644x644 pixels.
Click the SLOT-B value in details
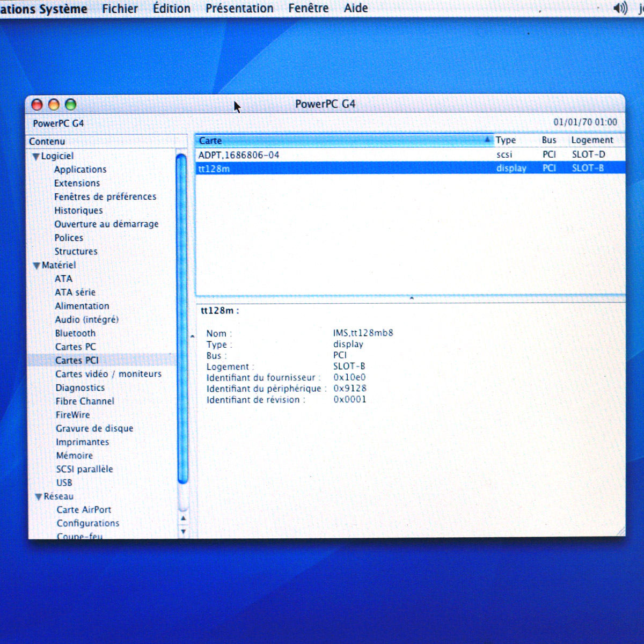(349, 366)
